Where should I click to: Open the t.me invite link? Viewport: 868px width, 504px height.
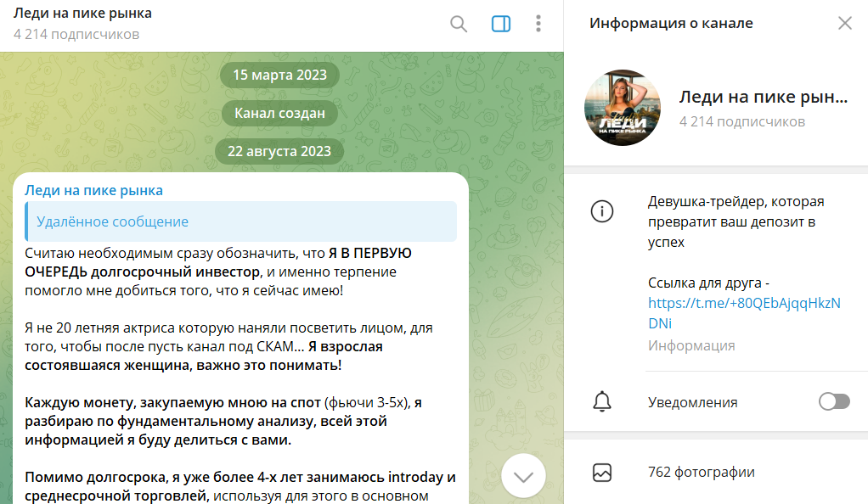click(x=744, y=313)
